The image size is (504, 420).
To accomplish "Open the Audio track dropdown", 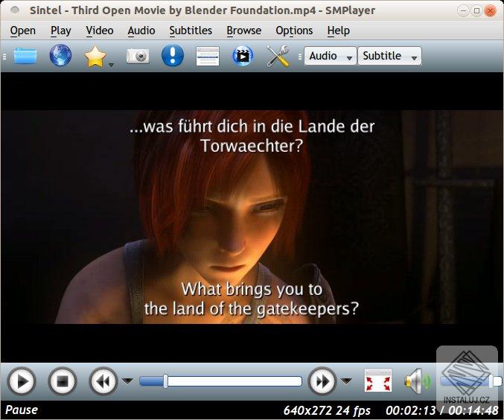I will point(331,56).
